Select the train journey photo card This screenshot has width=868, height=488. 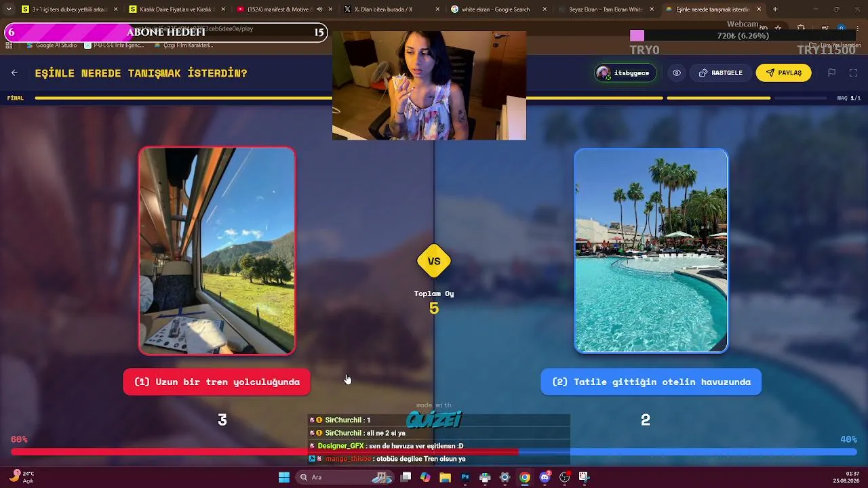pyautogui.click(x=217, y=251)
